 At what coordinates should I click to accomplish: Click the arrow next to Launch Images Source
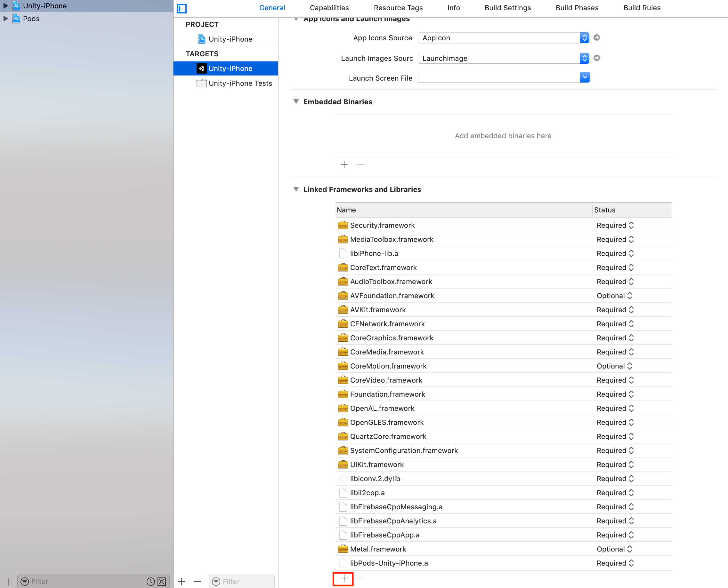[597, 58]
